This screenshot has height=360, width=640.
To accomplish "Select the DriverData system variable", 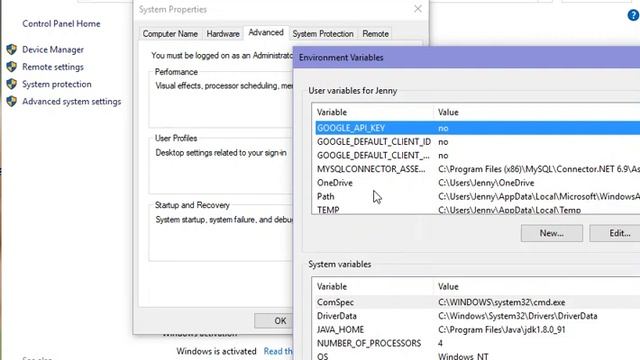I will 478,316.
